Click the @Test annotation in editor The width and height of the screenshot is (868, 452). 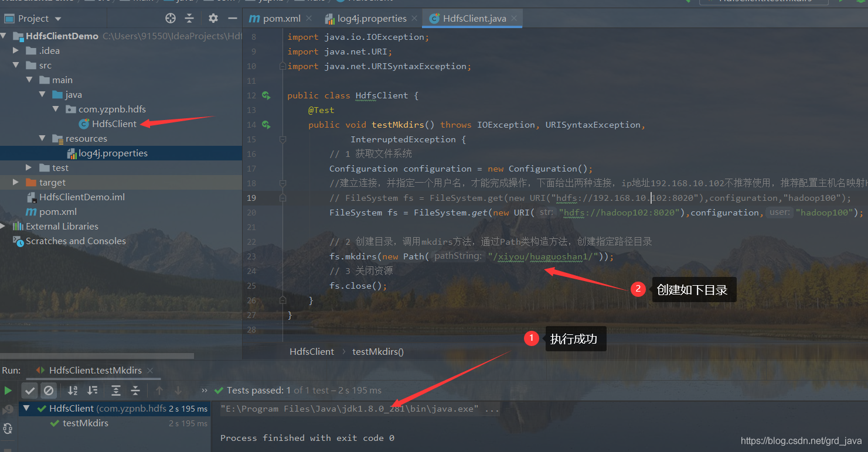coord(321,110)
